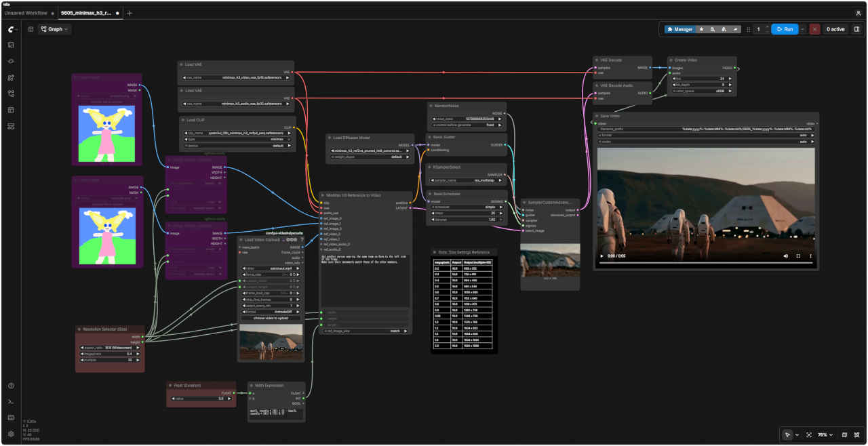The width and height of the screenshot is (868, 446).
Task: Click the Run button
Action: click(x=785, y=29)
